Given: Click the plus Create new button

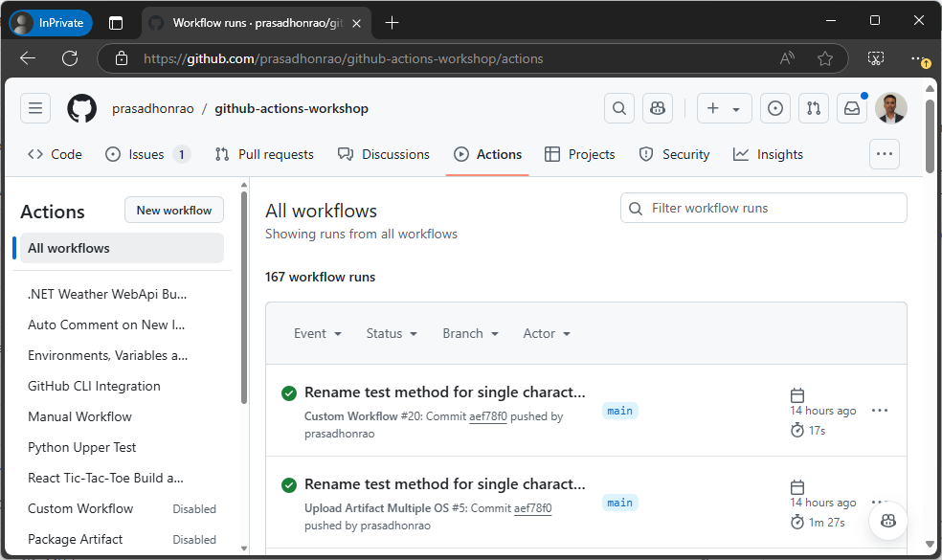Looking at the screenshot, I should (712, 108).
